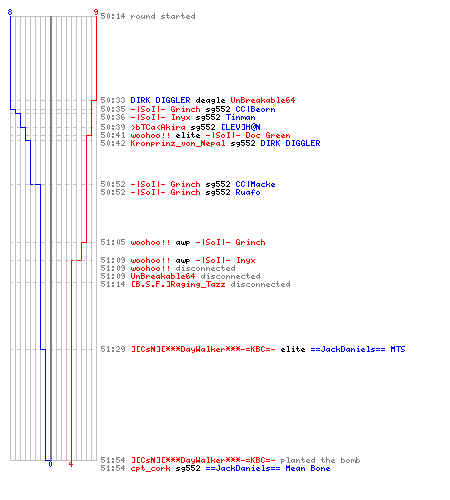Select cpt_cork in the last kill entry

150,468
